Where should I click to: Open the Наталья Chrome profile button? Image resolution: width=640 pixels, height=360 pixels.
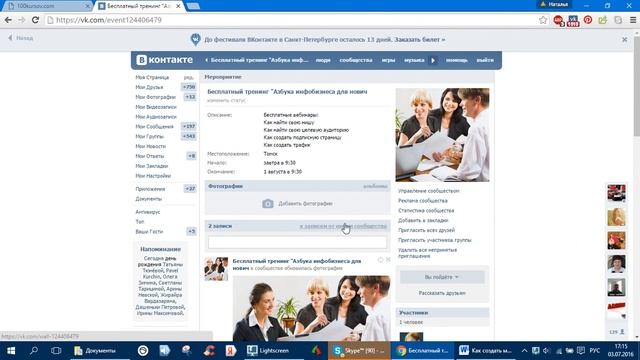point(554,4)
